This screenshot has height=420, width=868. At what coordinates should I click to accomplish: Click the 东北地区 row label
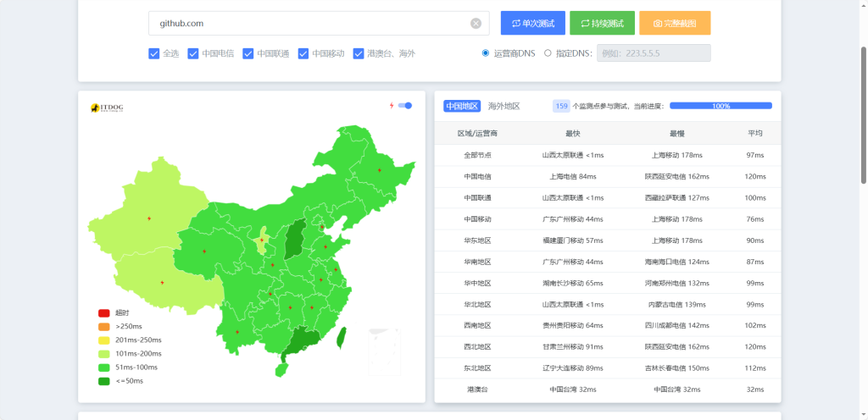[478, 368]
